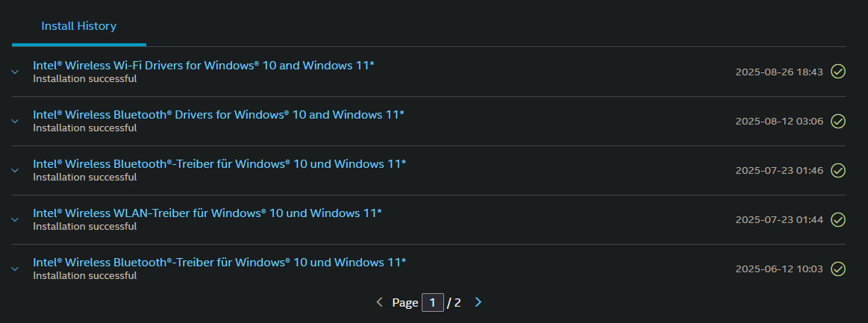Click the timestamp 2025-07-23 01:44

pos(779,219)
